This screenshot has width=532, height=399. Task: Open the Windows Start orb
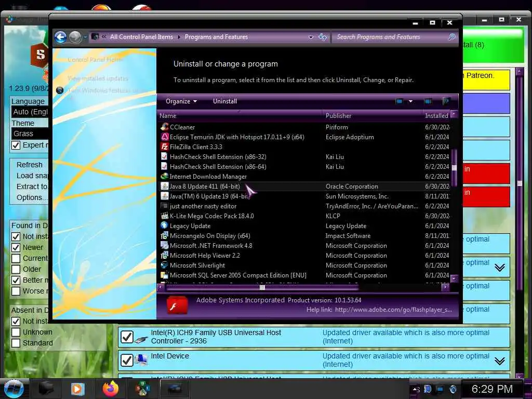13,389
